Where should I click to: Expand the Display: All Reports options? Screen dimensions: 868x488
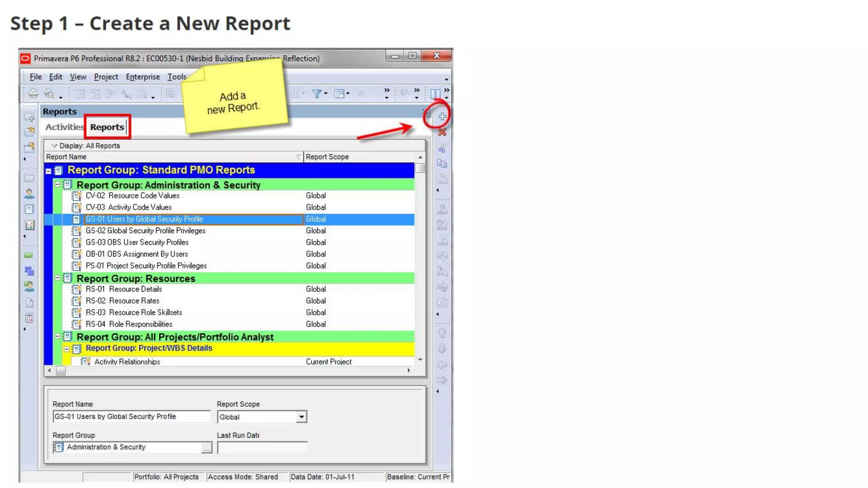(54, 146)
